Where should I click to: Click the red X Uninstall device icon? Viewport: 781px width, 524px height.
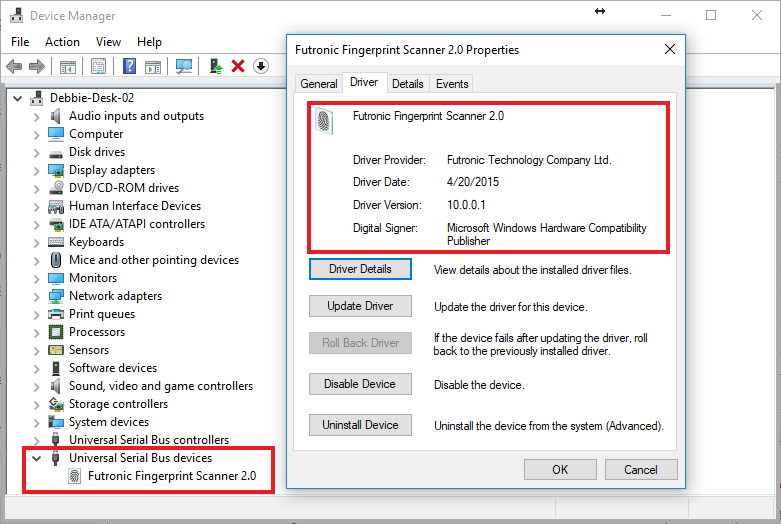pos(238,66)
